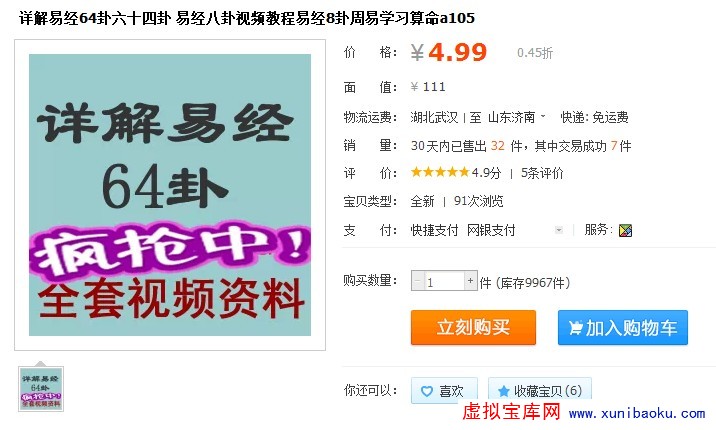Screen dimensions: 716x430
Task: Click the main product image
Action: coord(170,195)
